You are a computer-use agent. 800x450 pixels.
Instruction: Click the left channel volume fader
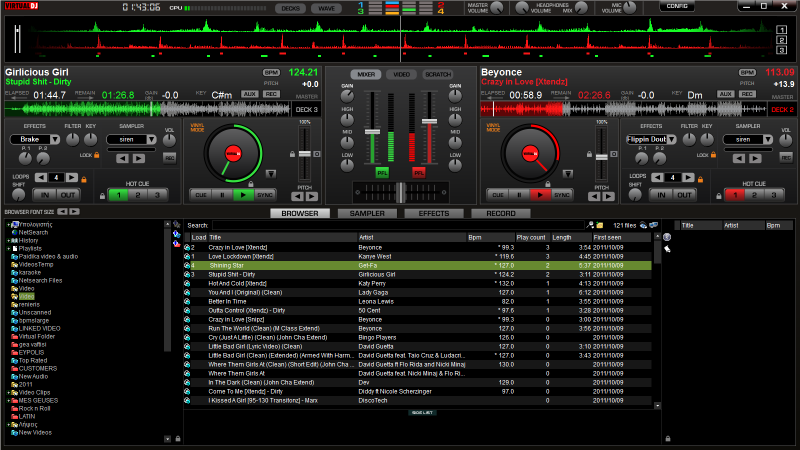(372, 132)
